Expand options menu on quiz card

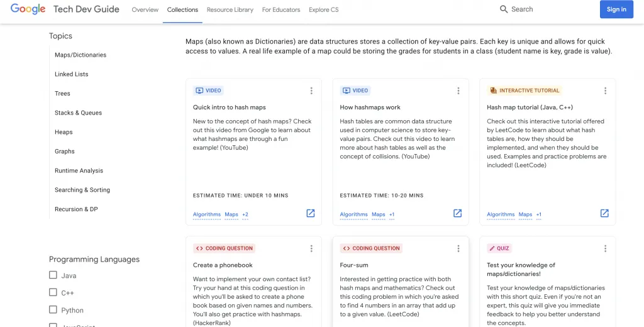[x=605, y=248]
